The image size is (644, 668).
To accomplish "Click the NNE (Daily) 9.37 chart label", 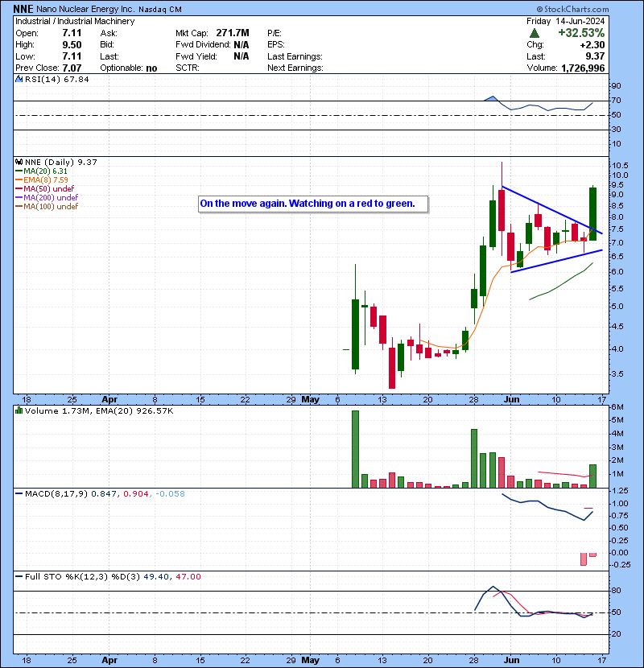I will pyautogui.click(x=61, y=163).
